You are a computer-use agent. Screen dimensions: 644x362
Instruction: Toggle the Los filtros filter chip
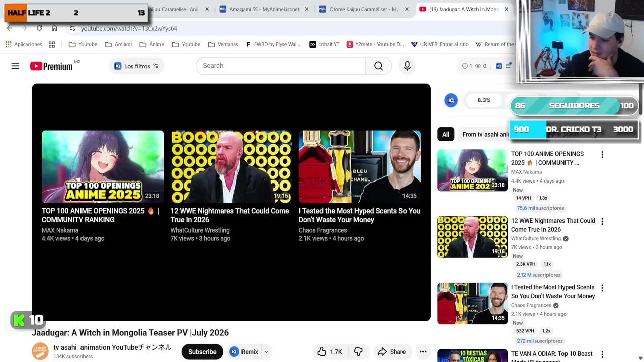point(136,66)
